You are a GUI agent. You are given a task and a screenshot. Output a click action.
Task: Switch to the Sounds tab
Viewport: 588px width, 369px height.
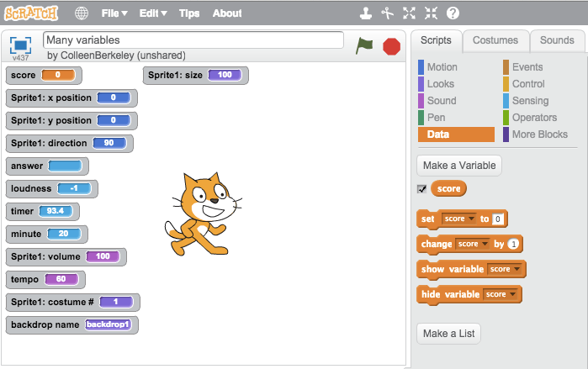557,40
